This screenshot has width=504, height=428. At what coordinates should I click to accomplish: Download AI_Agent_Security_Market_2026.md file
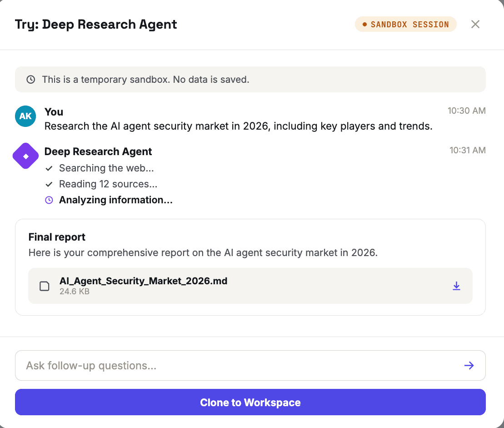[x=456, y=286]
